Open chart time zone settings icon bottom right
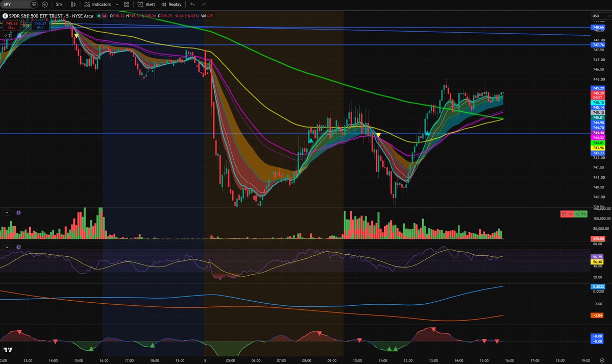 point(602,360)
